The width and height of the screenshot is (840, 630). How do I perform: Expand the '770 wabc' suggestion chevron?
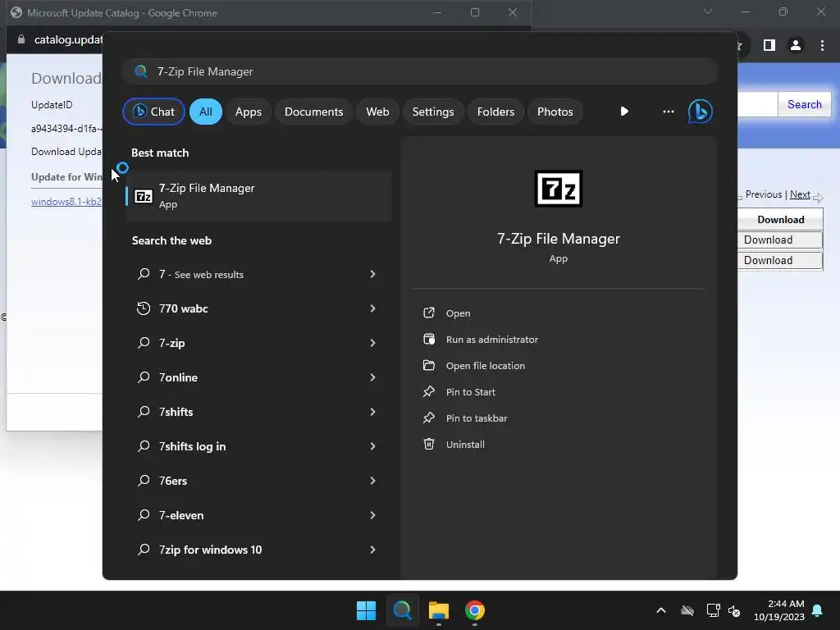pyautogui.click(x=373, y=308)
